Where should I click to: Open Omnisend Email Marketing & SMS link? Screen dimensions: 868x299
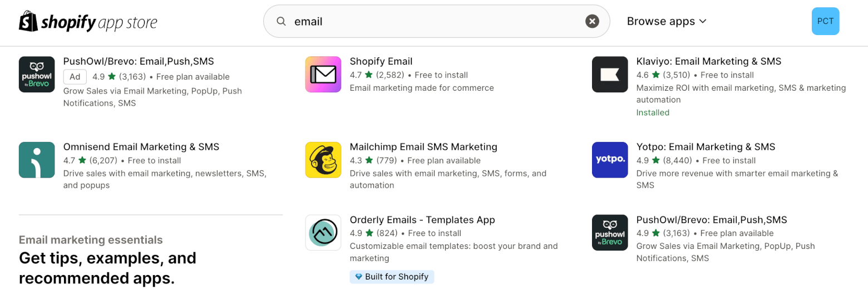coord(141,147)
